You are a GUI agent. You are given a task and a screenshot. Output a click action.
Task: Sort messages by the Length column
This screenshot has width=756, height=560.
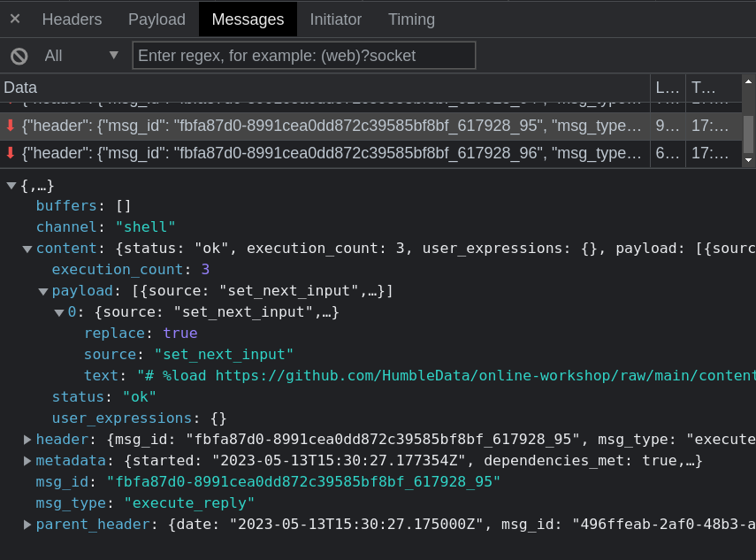point(667,88)
